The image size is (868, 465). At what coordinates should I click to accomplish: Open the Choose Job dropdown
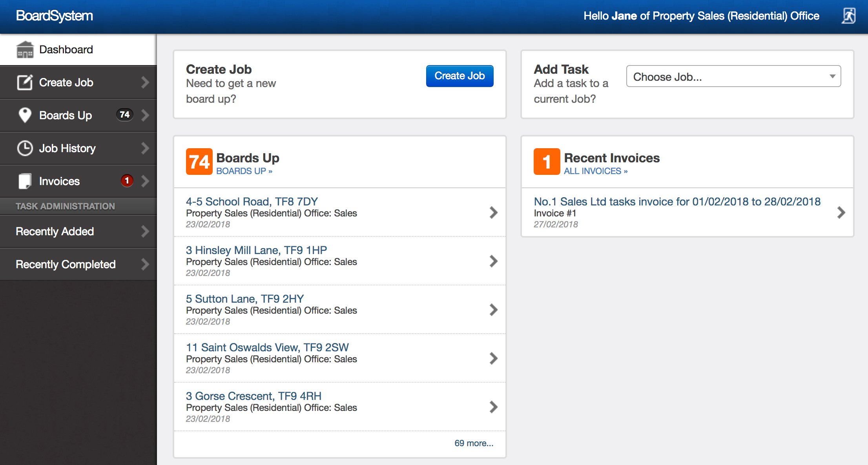(x=733, y=76)
